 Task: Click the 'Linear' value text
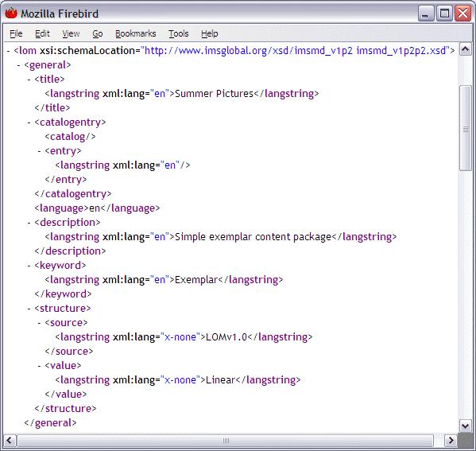coord(220,380)
